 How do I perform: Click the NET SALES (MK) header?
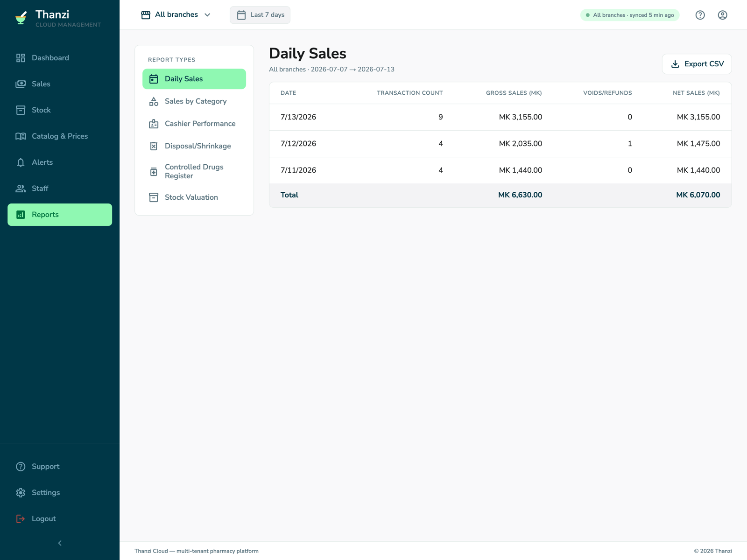point(696,93)
